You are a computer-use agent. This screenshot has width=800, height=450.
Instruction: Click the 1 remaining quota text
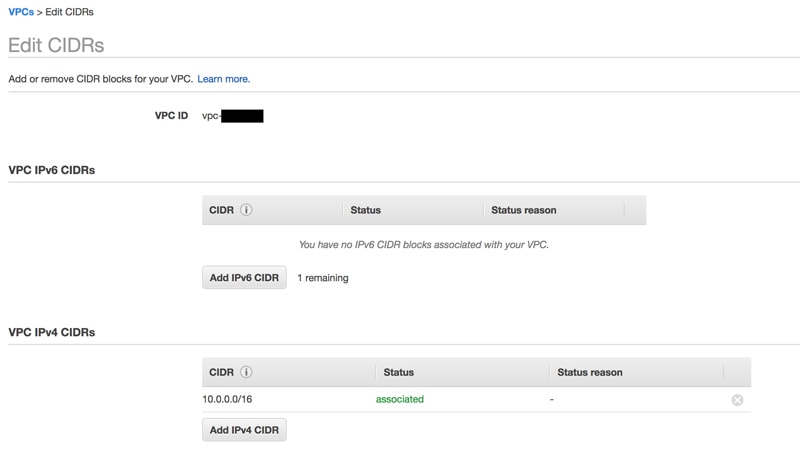click(x=322, y=278)
